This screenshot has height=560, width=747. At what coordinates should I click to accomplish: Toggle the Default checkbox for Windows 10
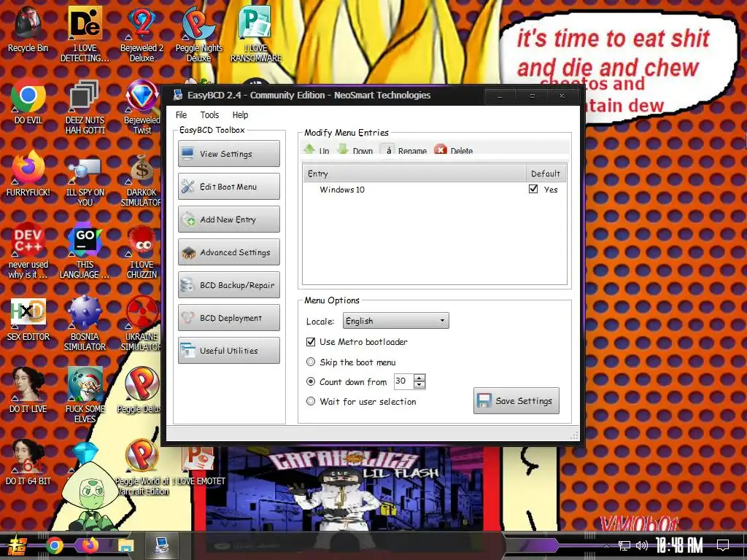(533, 189)
